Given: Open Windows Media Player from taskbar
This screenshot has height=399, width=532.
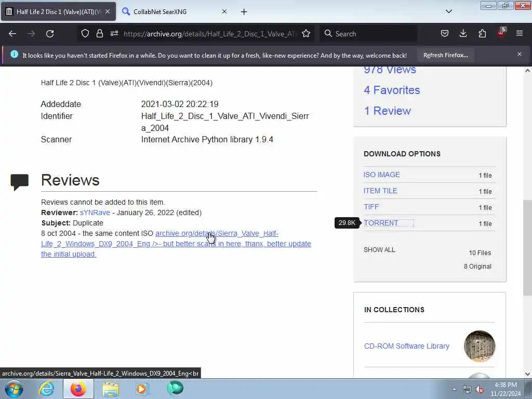Looking at the screenshot, I should tap(142, 389).
